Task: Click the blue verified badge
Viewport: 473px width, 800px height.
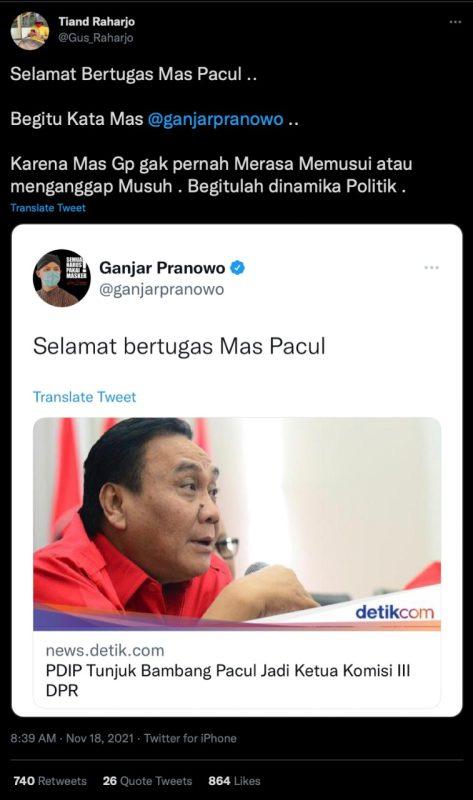Action: tap(237, 267)
